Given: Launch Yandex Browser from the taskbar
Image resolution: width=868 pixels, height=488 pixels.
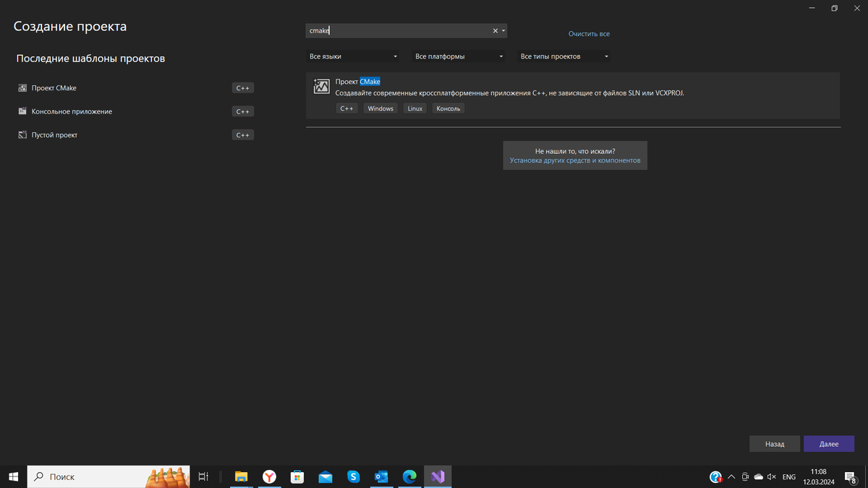Looking at the screenshot, I should point(269,476).
